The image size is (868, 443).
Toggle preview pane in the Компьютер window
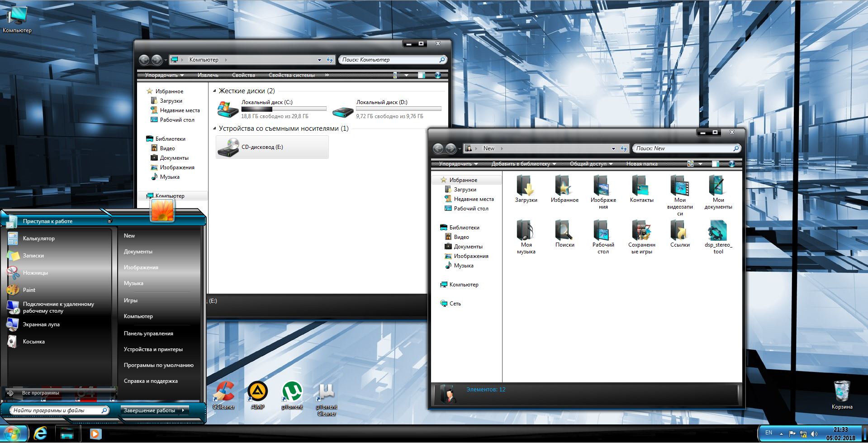(421, 75)
